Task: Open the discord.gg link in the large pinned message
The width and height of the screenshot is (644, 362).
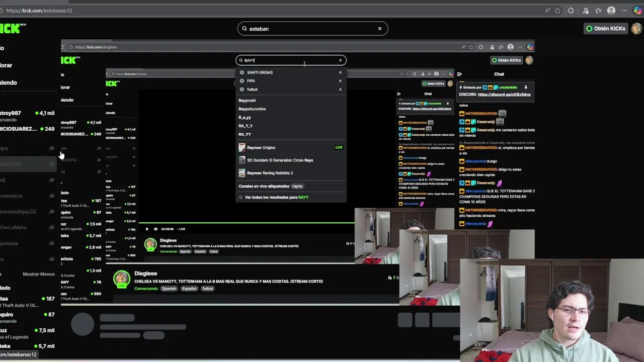Action: 504,95
